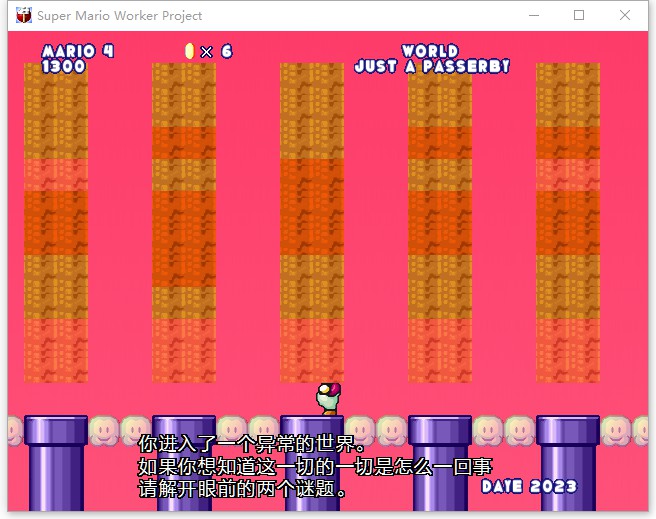Click the score value "1300"
The image size is (656, 519).
tap(63, 66)
